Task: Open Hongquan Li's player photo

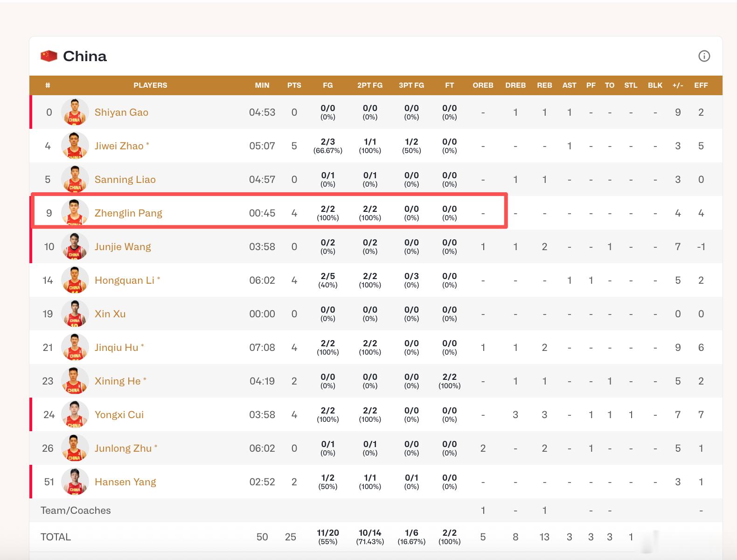Action: pos(75,280)
